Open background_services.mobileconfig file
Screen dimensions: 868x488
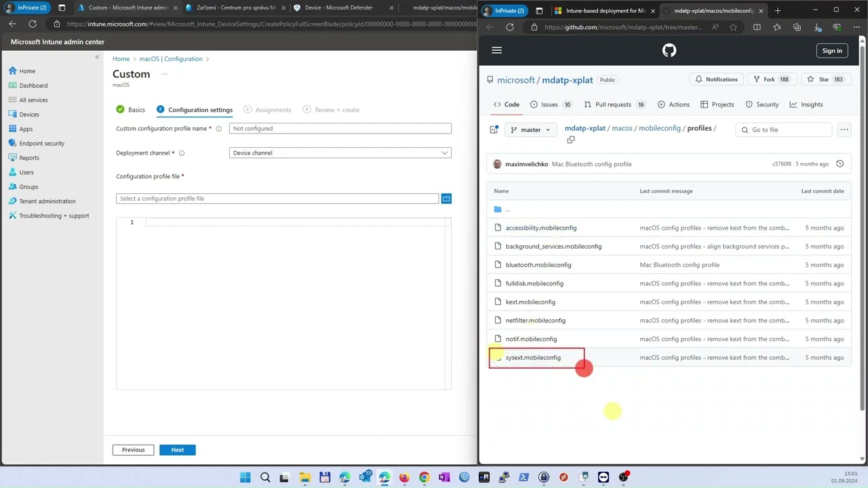tap(553, 247)
